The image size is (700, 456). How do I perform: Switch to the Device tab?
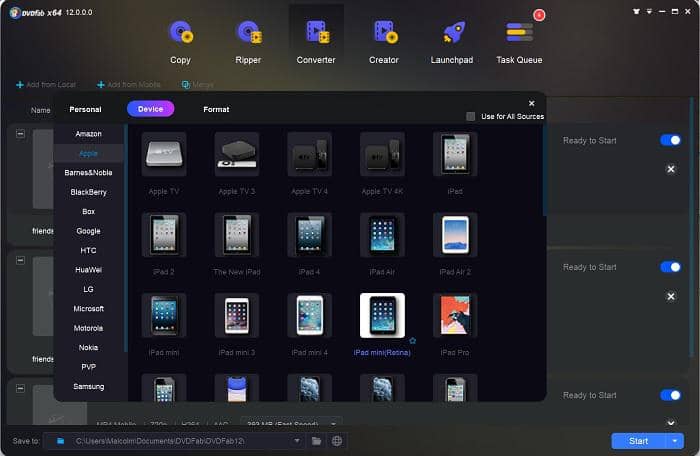tap(150, 109)
